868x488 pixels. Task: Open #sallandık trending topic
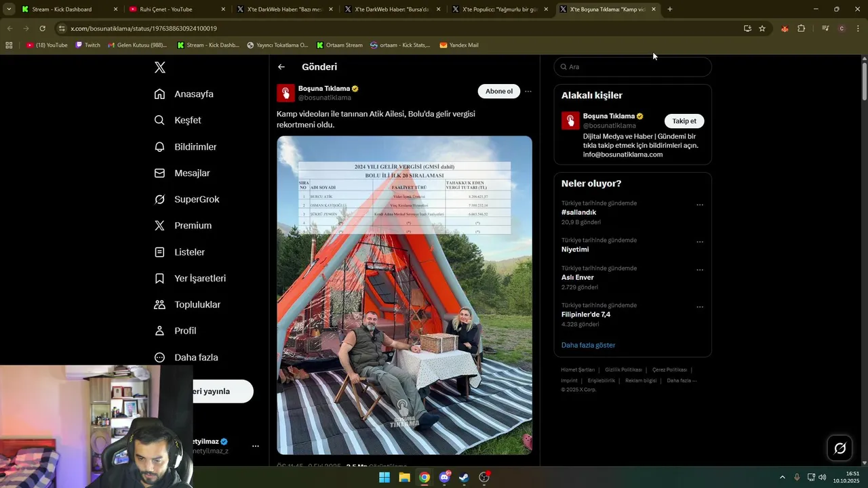point(578,212)
